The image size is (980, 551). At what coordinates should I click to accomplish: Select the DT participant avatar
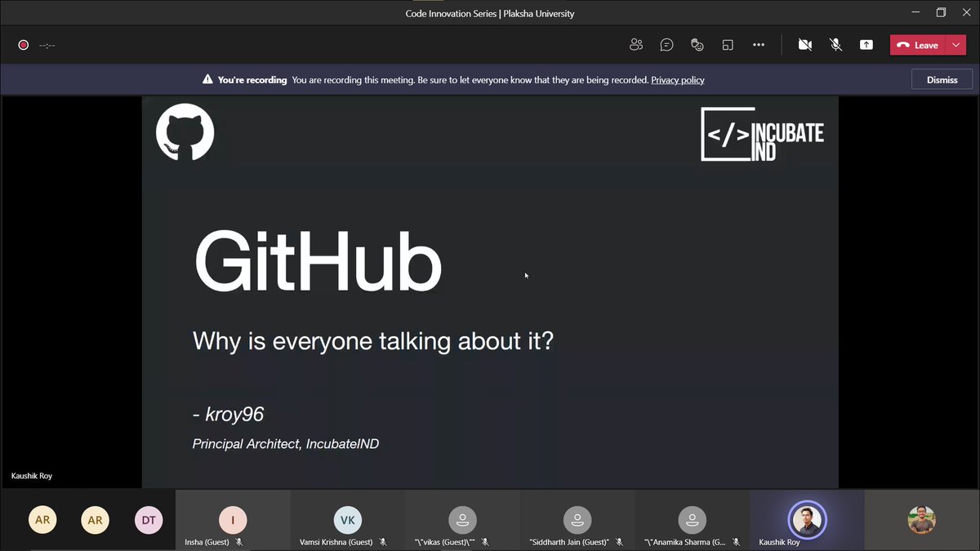coord(149,520)
